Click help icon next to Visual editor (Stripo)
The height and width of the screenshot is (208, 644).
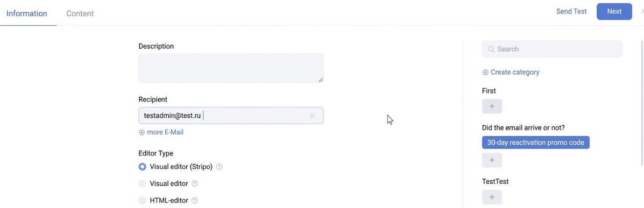tap(219, 167)
